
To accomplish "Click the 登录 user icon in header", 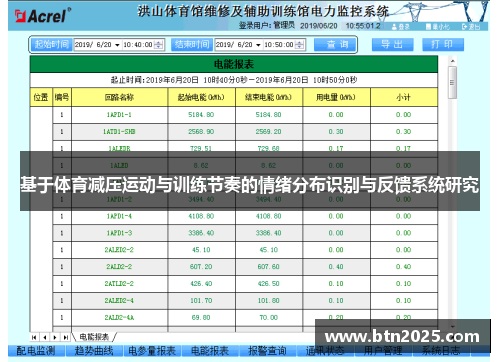I will (394, 27).
